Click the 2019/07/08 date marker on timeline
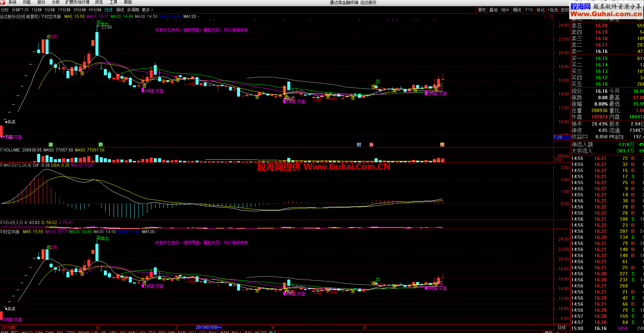The height and width of the screenshot is (333, 644). (x=208, y=327)
